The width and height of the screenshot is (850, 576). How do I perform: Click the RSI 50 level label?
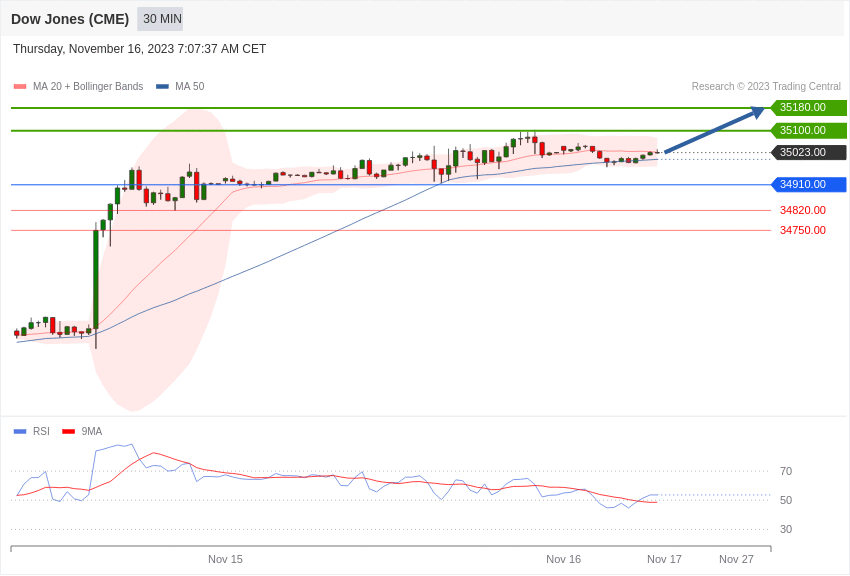(x=786, y=500)
